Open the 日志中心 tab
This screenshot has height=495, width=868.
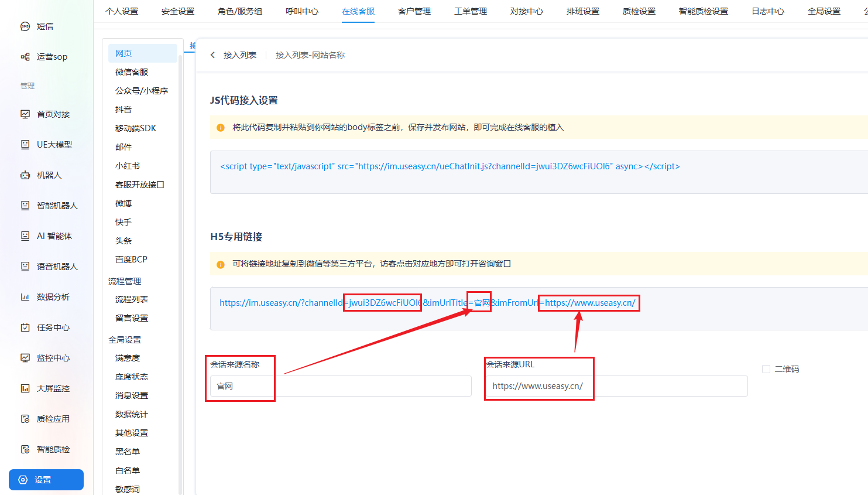pyautogui.click(x=768, y=11)
